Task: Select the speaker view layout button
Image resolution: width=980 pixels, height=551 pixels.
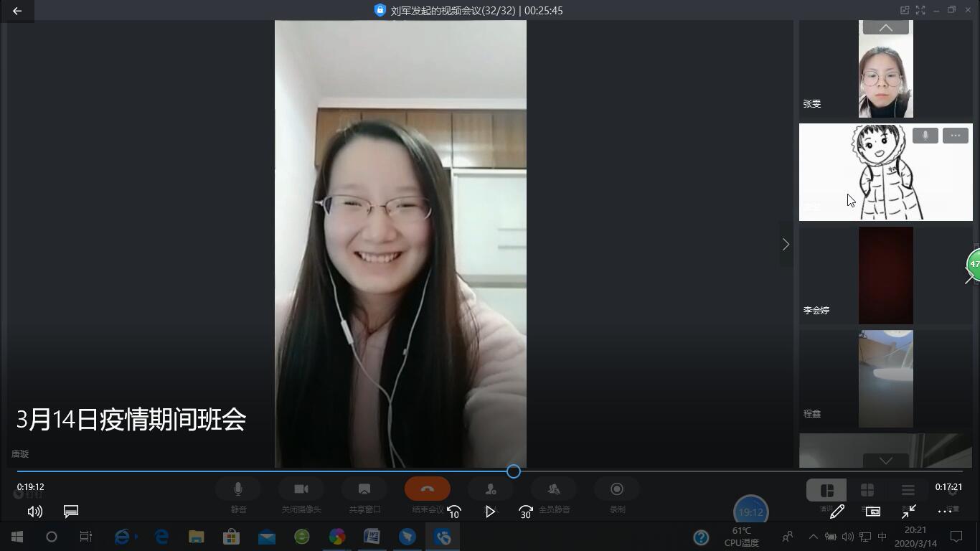Action: pyautogui.click(x=826, y=490)
